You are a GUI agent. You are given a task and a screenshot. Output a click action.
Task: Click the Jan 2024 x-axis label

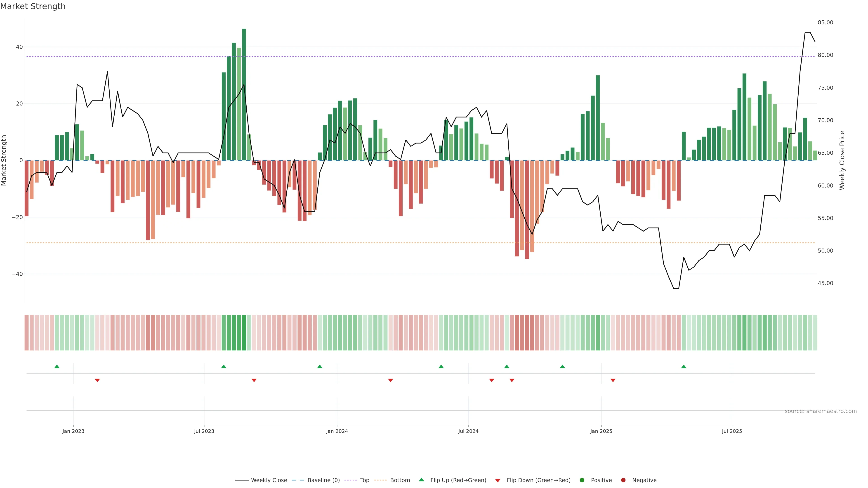click(337, 431)
